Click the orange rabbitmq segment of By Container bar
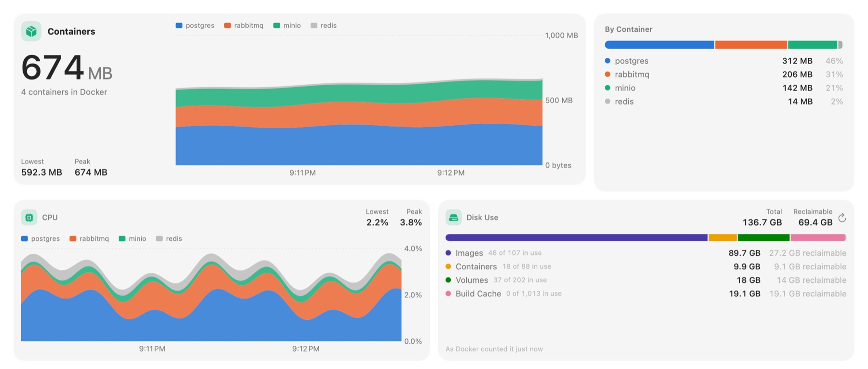Image resolution: width=868 pixels, height=369 pixels. click(x=751, y=45)
